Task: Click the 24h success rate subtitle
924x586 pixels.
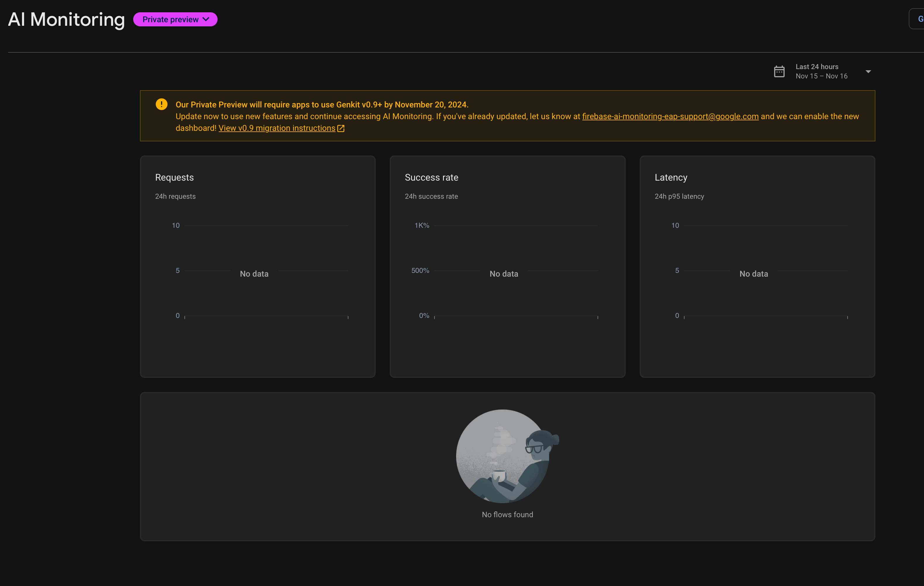Action: coord(431,196)
